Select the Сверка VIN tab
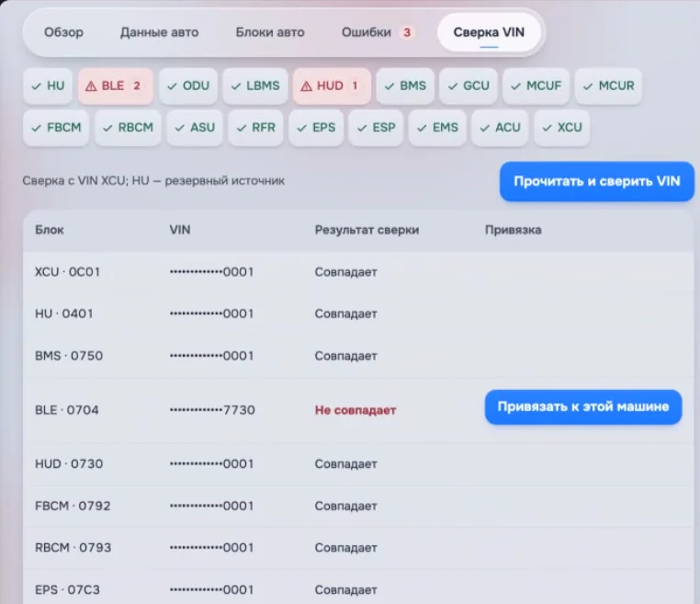 489,32
